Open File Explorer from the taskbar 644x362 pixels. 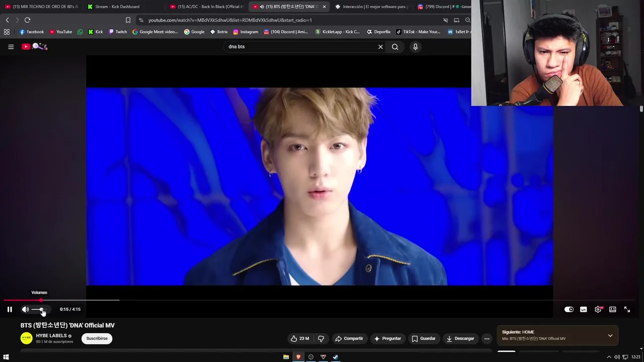pos(286,357)
